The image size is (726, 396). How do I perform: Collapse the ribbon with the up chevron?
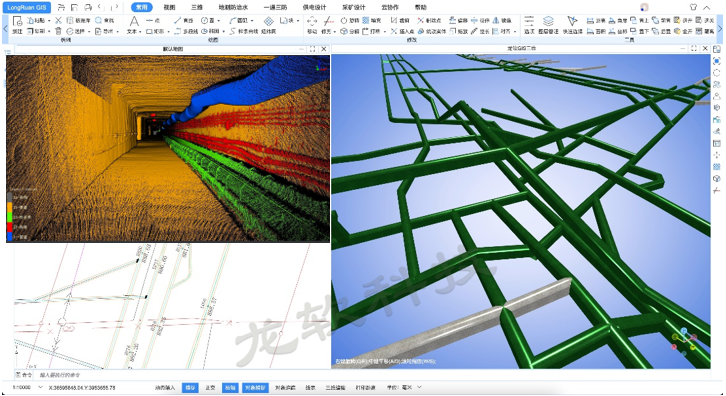(707, 7)
